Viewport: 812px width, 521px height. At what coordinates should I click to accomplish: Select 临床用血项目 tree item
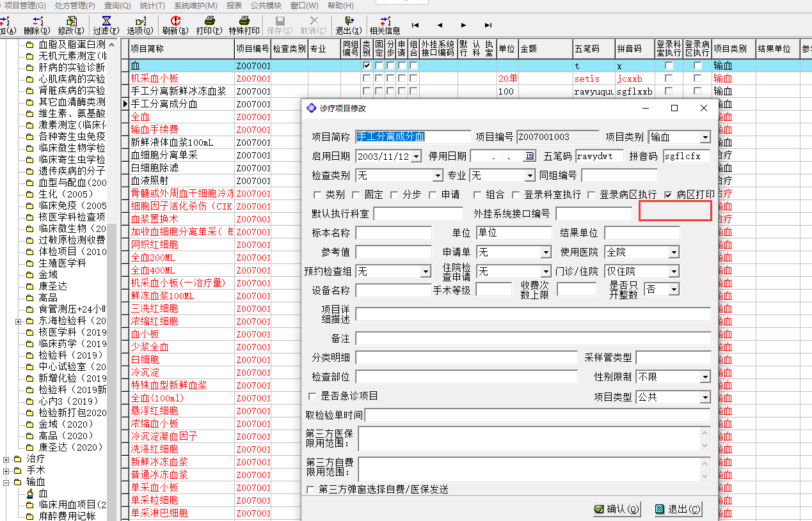point(72,505)
